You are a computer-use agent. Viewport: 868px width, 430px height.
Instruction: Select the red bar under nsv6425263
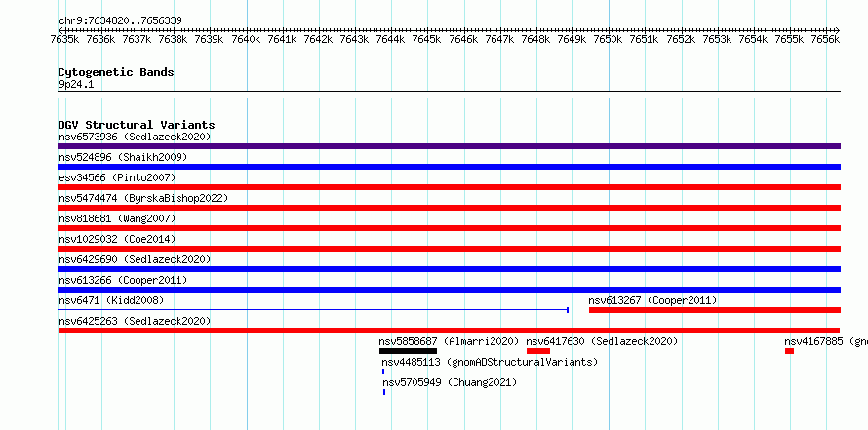[449, 331]
